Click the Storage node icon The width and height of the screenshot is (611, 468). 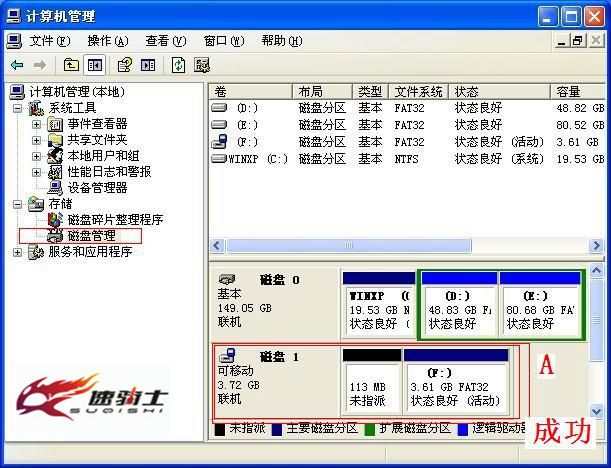click(36, 204)
